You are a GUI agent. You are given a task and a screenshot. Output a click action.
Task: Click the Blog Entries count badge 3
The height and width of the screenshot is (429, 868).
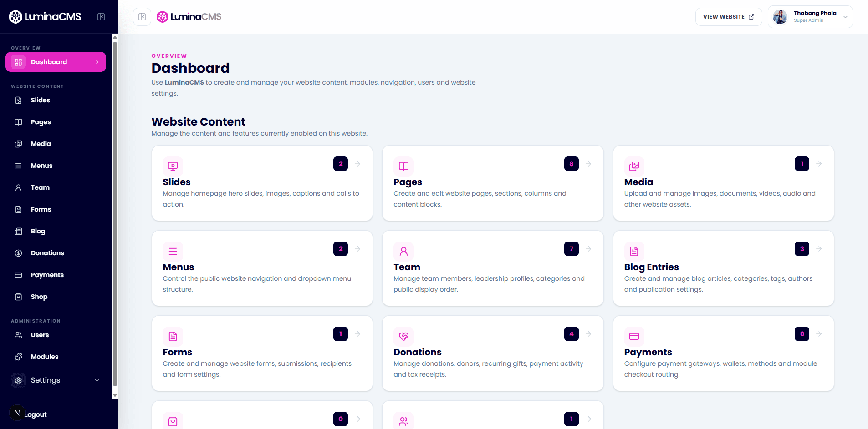click(802, 249)
